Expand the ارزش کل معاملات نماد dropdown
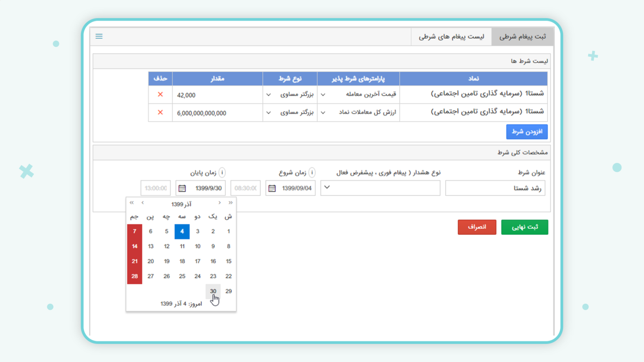644x362 pixels. 323,113
